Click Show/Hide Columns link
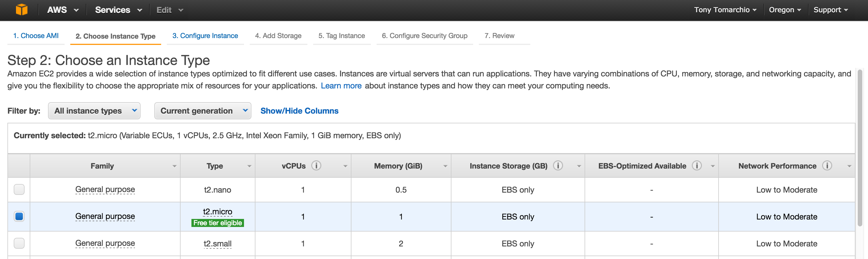This screenshot has width=868, height=259. coord(299,111)
